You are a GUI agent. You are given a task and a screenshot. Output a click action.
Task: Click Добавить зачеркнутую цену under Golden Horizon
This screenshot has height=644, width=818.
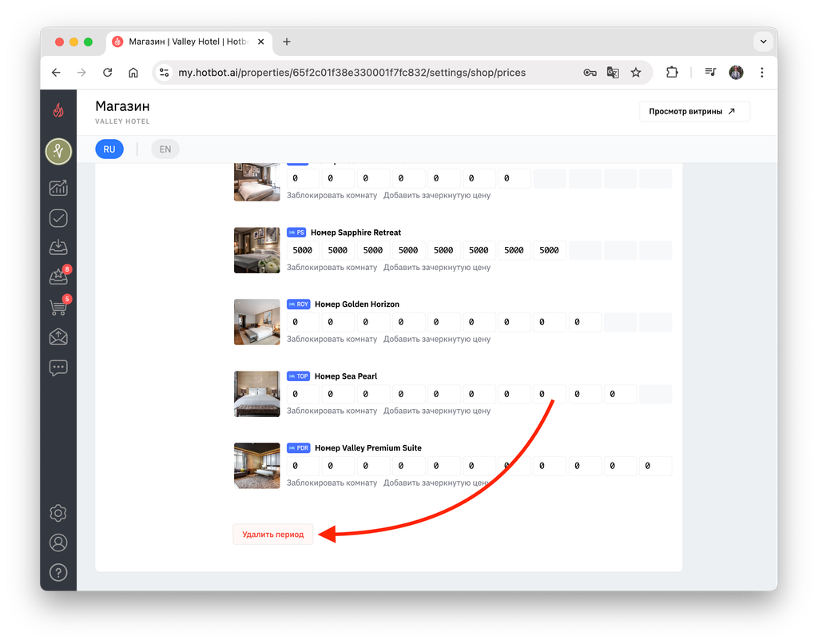tap(437, 340)
